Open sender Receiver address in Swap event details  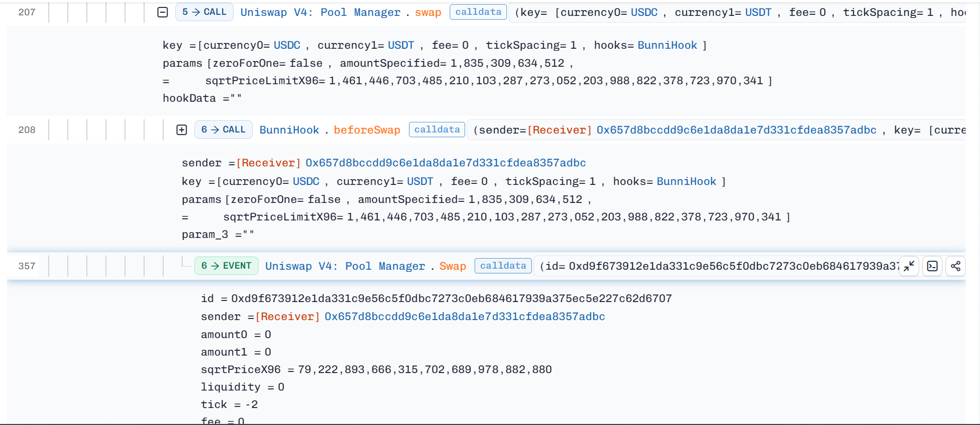pos(465,316)
